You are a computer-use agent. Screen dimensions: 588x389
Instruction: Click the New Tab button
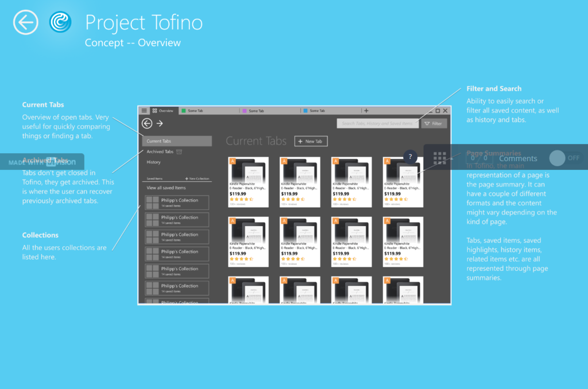pyautogui.click(x=311, y=141)
